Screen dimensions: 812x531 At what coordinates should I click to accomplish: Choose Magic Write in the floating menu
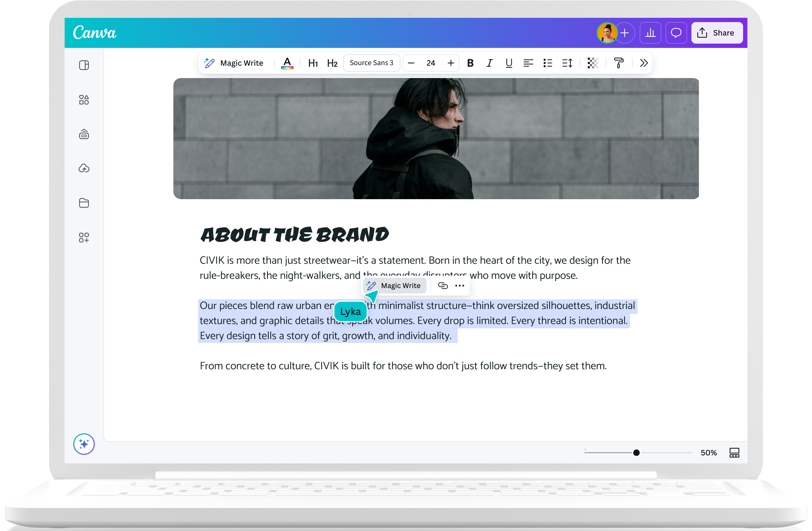click(x=395, y=286)
